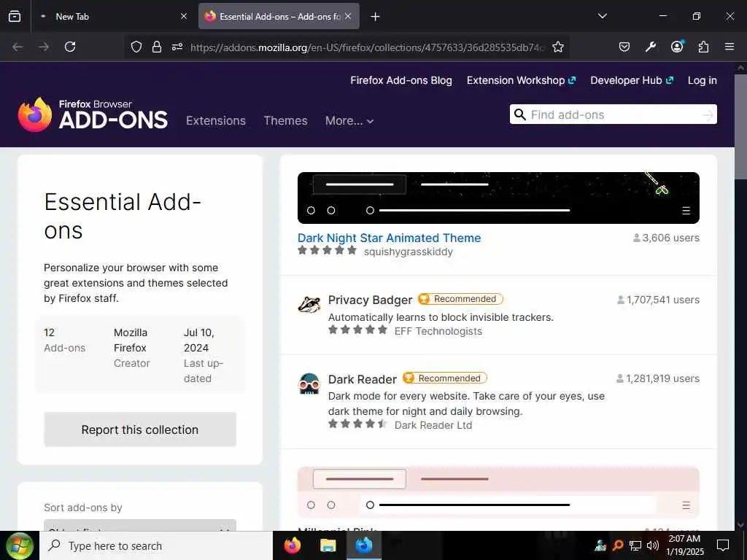This screenshot has width=747, height=560.
Task: Click the Dark Reader star rating
Action: coord(357,424)
